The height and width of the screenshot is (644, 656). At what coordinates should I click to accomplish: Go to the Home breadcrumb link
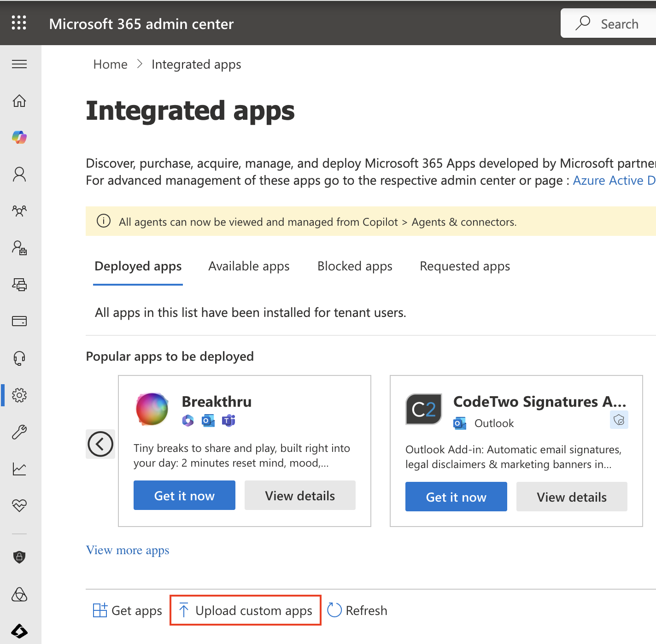(x=110, y=64)
